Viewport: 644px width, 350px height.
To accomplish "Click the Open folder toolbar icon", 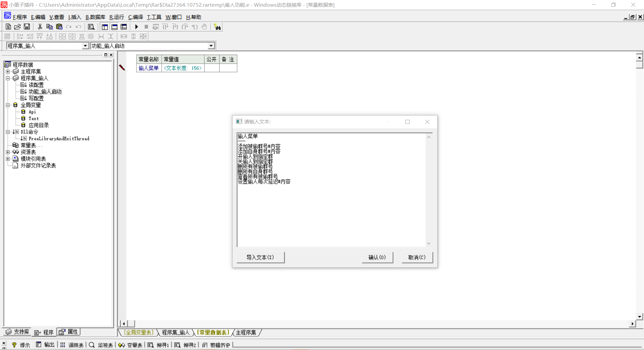I will pyautogui.click(x=17, y=27).
